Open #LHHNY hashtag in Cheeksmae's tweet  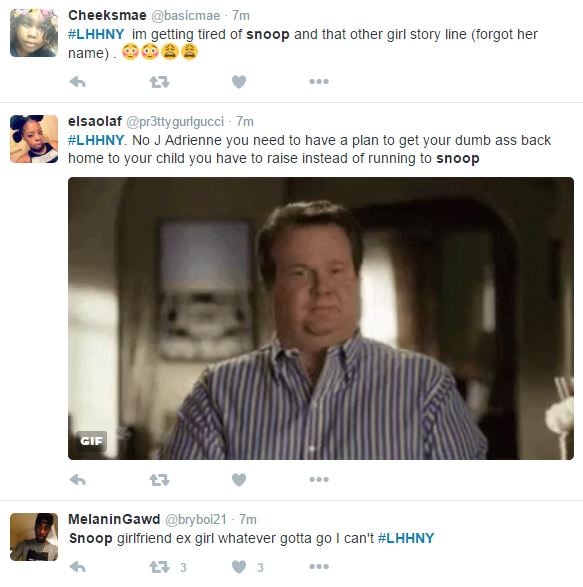coord(96,34)
